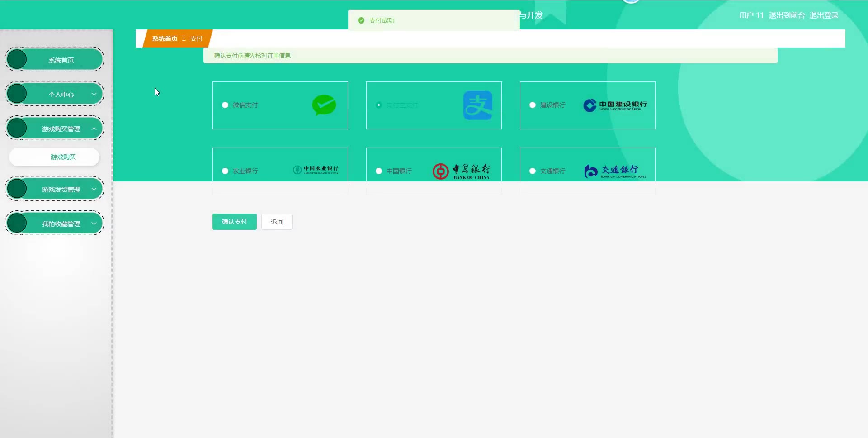868x438 pixels.
Task: Open the 游戏购买管理 sidebar menu
Action: coord(54,128)
